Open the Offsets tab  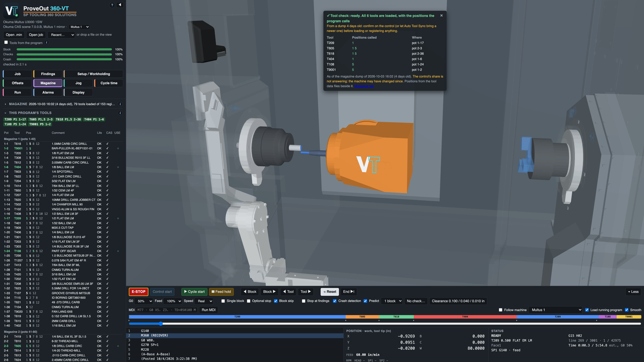click(17, 83)
